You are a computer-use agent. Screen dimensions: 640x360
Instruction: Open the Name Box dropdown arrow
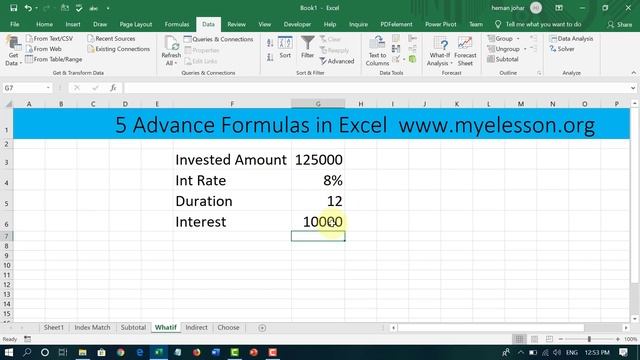[48, 88]
